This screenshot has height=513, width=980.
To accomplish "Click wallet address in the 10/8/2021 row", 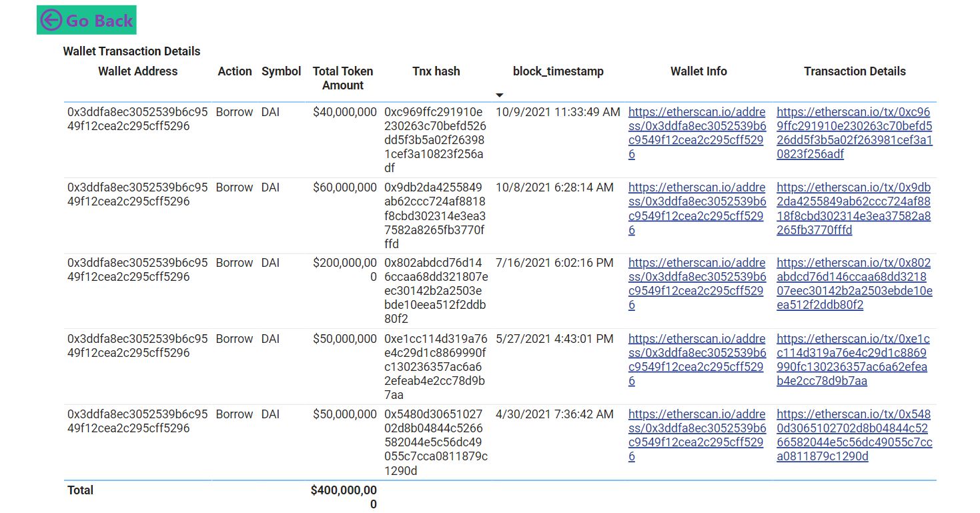I will coord(137,194).
